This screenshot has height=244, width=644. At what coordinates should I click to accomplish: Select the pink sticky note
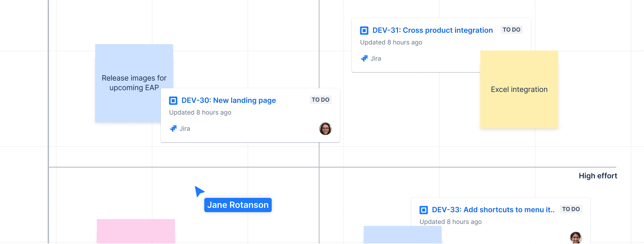136,231
